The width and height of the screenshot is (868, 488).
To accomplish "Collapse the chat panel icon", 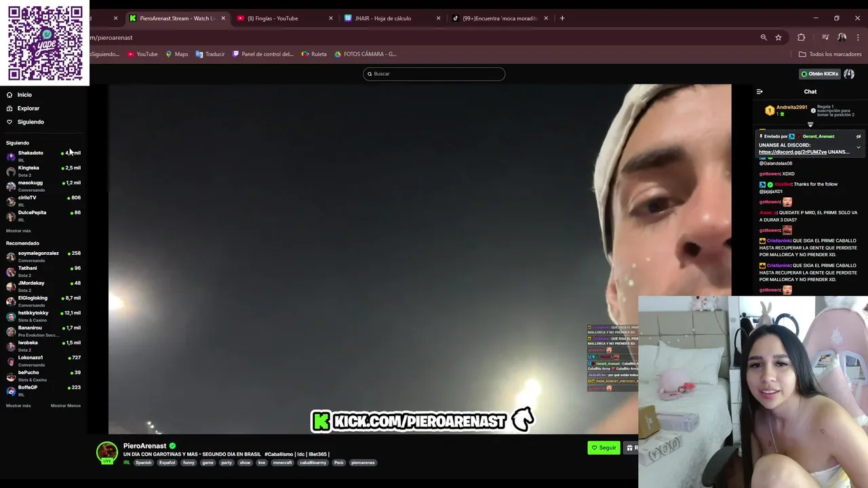I will coord(759,91).
